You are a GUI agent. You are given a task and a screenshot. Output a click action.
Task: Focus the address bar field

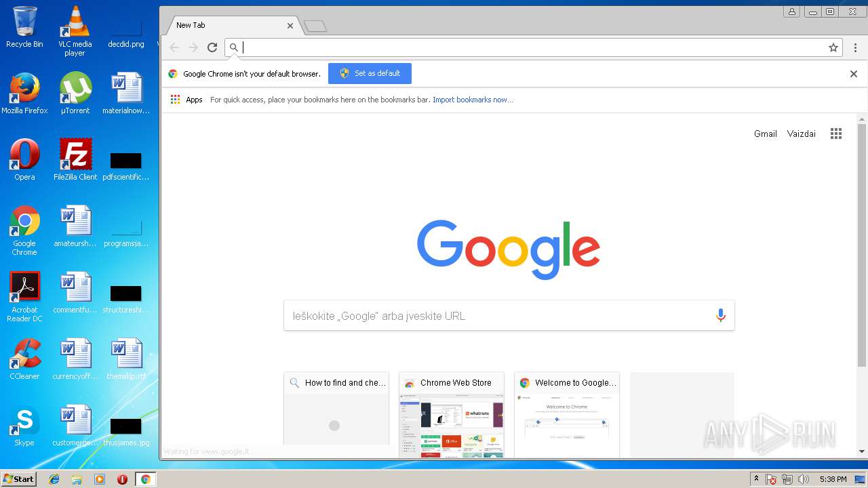tap(532, 47)
